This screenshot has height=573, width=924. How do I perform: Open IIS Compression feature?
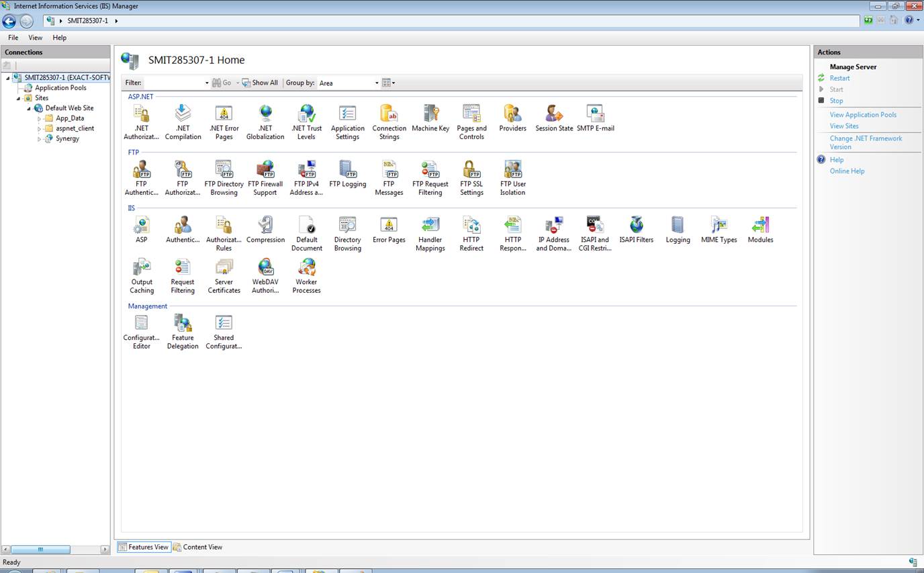coord(265,230)
